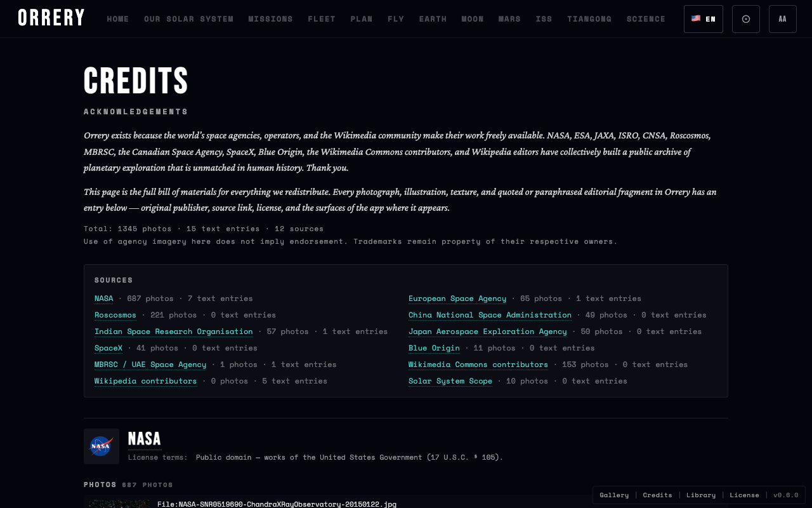Viewport: 812px width, 508px height.
Task: Click the 'Total: 1345 photos' summary line
Action: [204, 229]
